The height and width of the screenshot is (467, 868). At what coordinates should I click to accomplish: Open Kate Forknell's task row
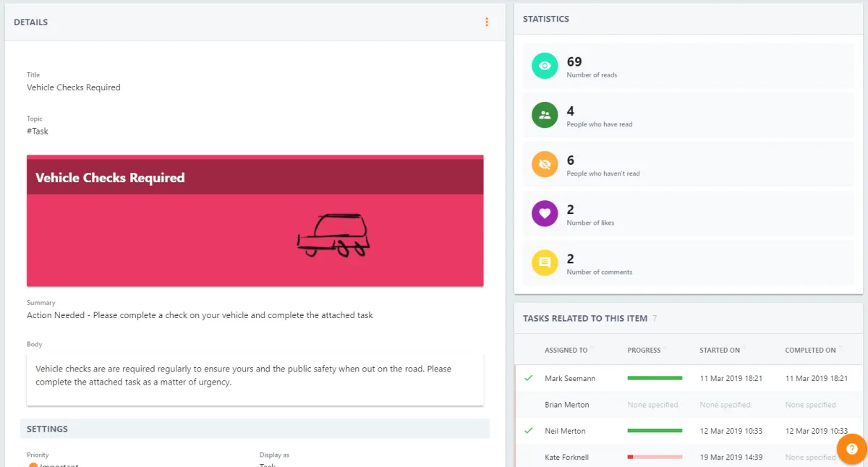coord(689,457)
